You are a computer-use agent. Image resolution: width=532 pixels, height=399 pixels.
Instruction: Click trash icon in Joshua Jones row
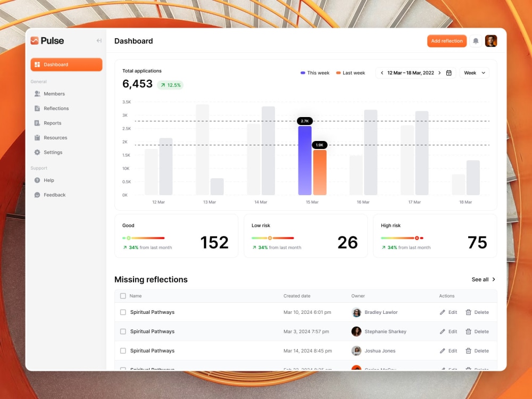pos(468,351)
